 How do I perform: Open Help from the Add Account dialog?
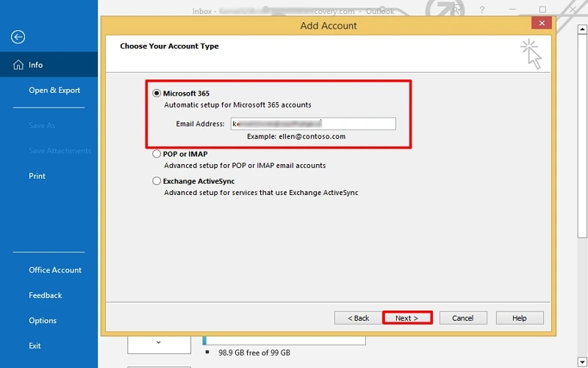[520, 318]
